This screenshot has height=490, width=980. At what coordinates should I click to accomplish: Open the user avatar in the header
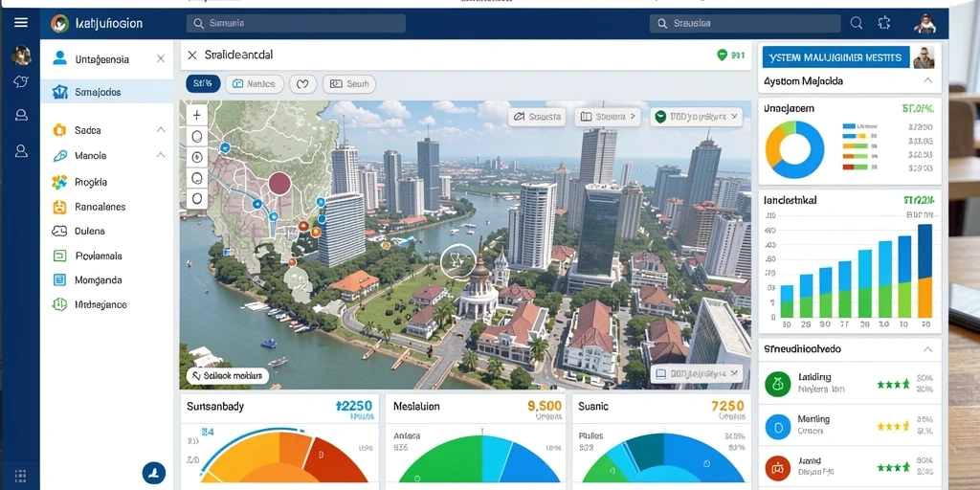[x=925, y=24]
